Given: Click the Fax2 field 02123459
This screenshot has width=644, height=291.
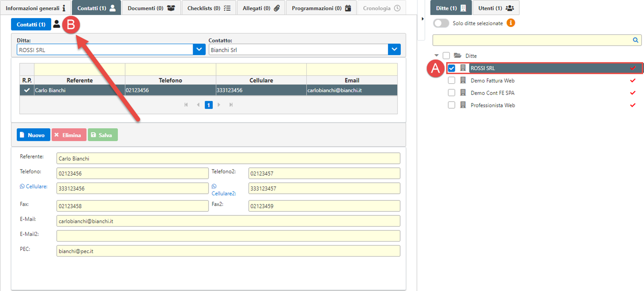Looking at the screenshot, I should point(324,206).
